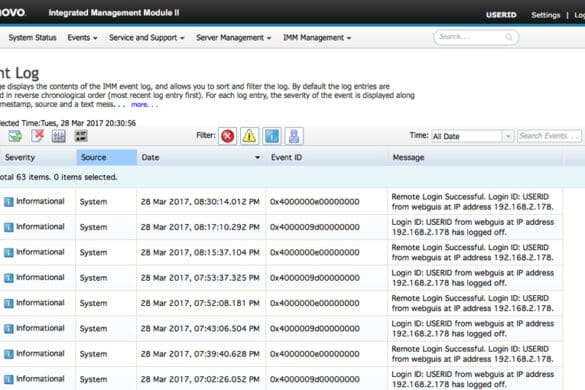Click the message in the 08:15:37.104 PM row

472,253
